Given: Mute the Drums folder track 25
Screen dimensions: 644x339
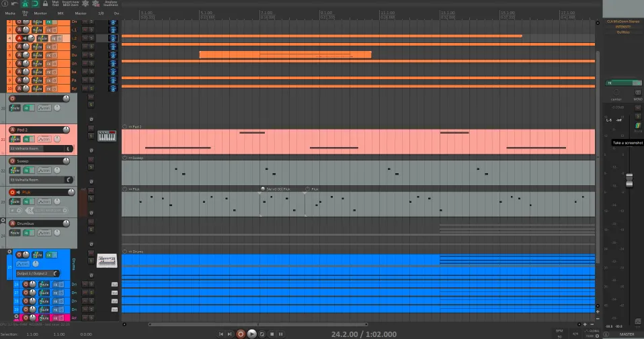Looking at the screenshot, I should click(91, 253).
